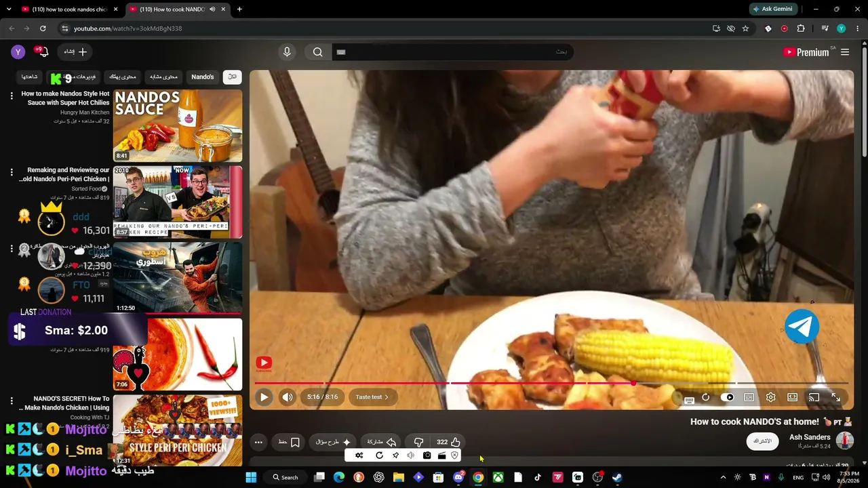
Task: Open Chrome's three-dot menu
Action: click(857, 28)
